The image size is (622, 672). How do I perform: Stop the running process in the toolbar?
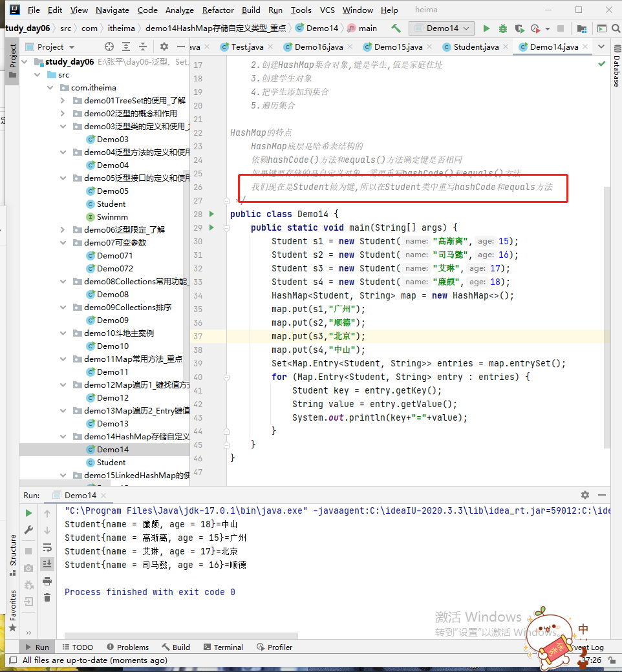point(560,28)
